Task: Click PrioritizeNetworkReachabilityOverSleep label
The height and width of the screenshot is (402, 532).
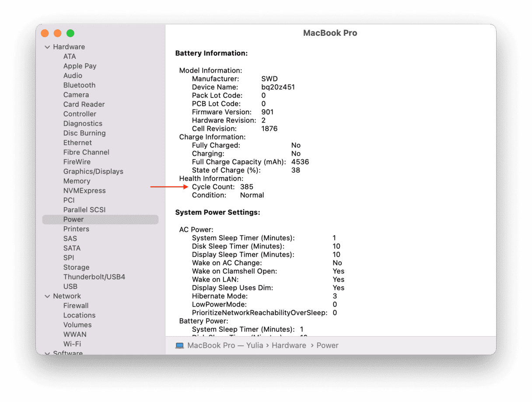Action: click(x=259, y=313)
